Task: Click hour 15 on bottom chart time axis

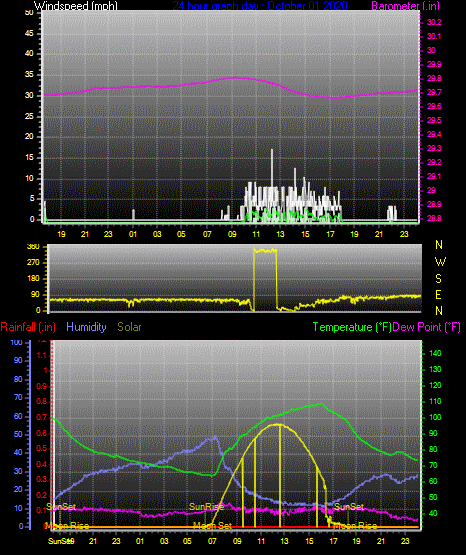Action: (x=309, y=541)
